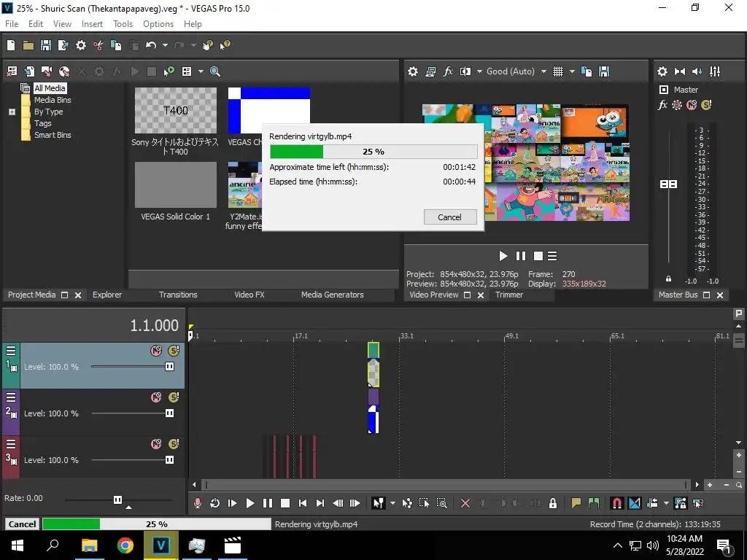747x560 pixels.
Task: Select the VEGAS Solid Color 1 thumbnail
Action: [175, 184]
